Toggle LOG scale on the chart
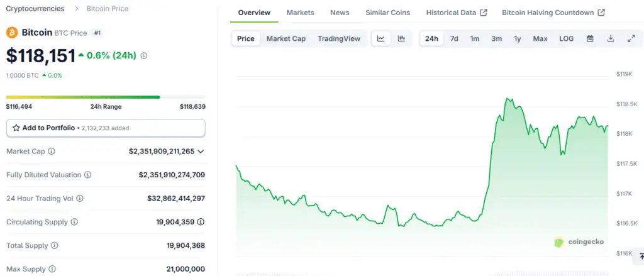 coord(567,38)
